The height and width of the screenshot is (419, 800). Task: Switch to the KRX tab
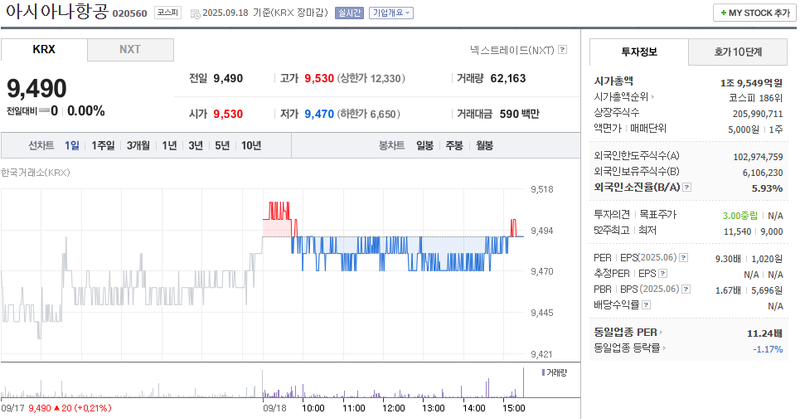tap(44, 50)
